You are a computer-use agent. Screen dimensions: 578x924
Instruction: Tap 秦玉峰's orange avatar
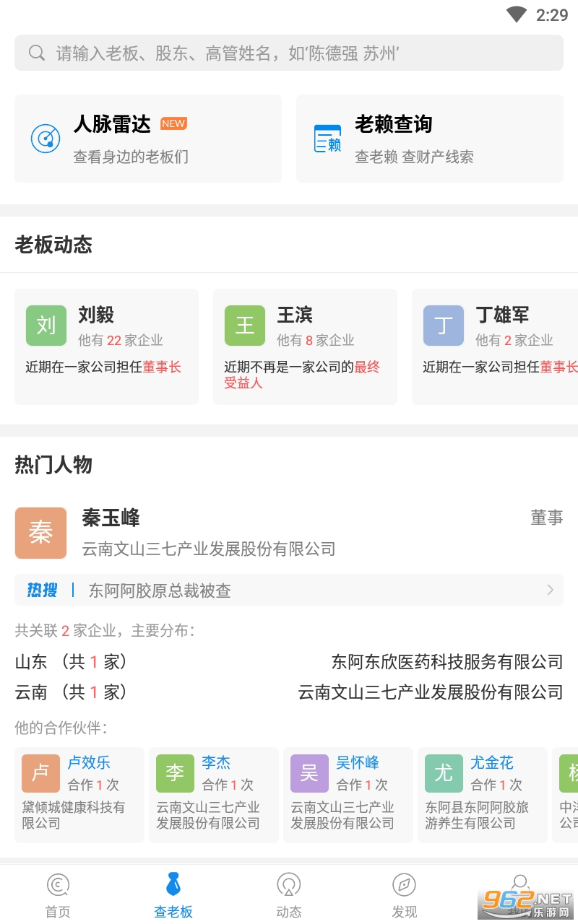click(x=41, y=533)
